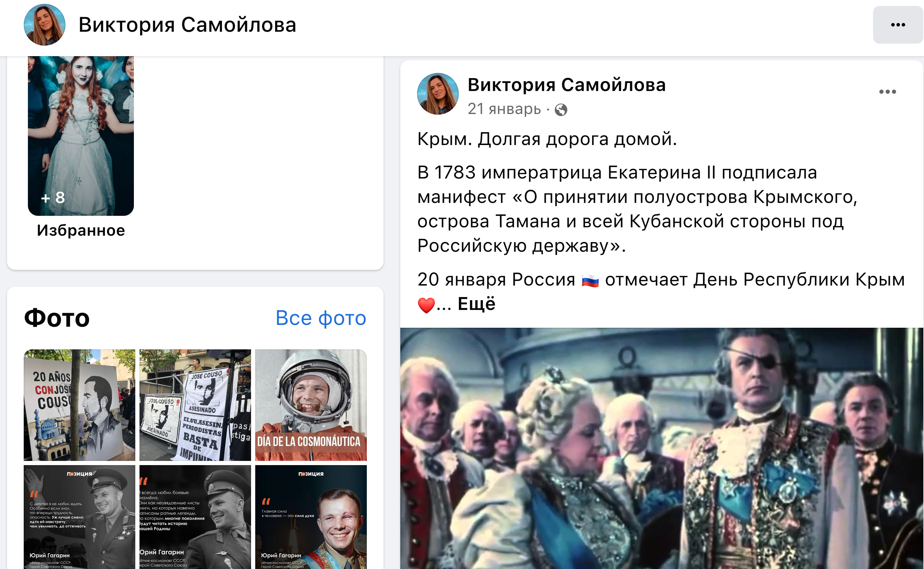Click the Фото section heading
The width and height of the screenshot is (924, 569).
click(57, 318)
